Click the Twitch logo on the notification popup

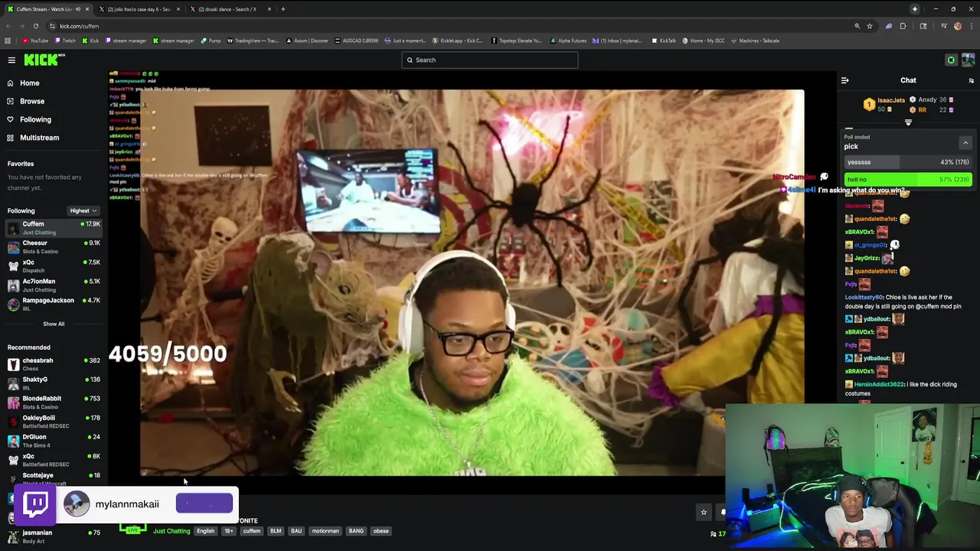pyautogui.click(x=35, y=504)
